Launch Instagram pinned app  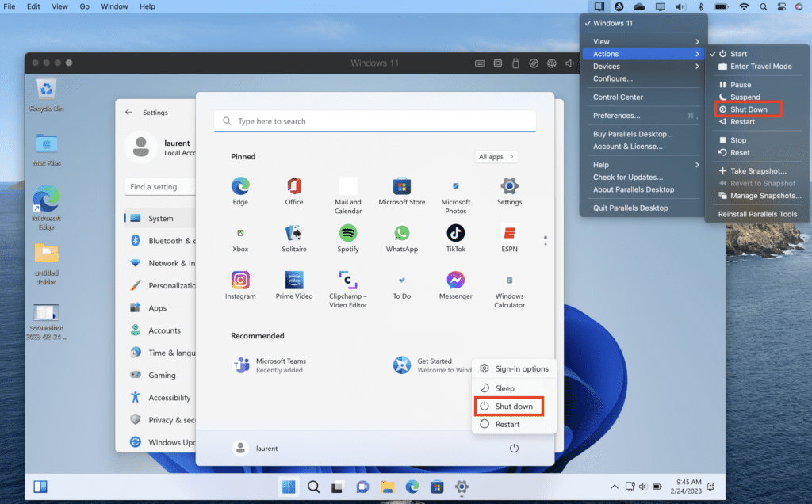[240, 285]
